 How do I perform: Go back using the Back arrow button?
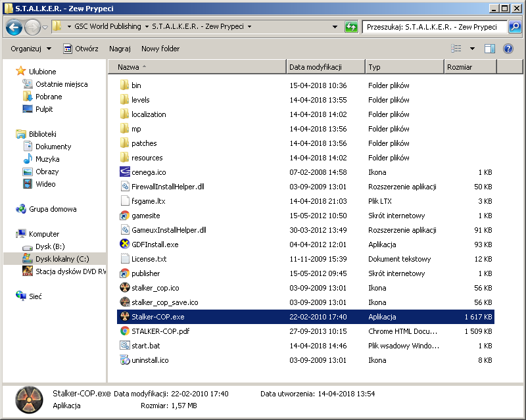(x=14, y=27)
